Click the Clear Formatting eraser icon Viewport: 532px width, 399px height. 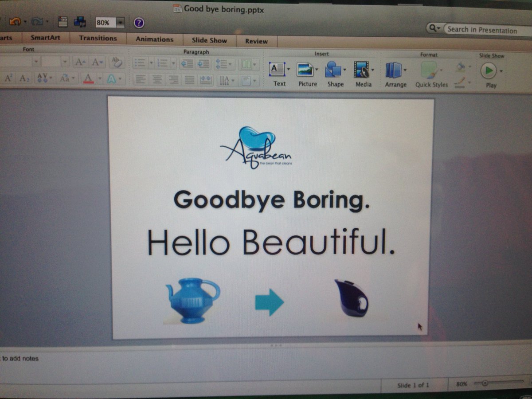[116, 62]
